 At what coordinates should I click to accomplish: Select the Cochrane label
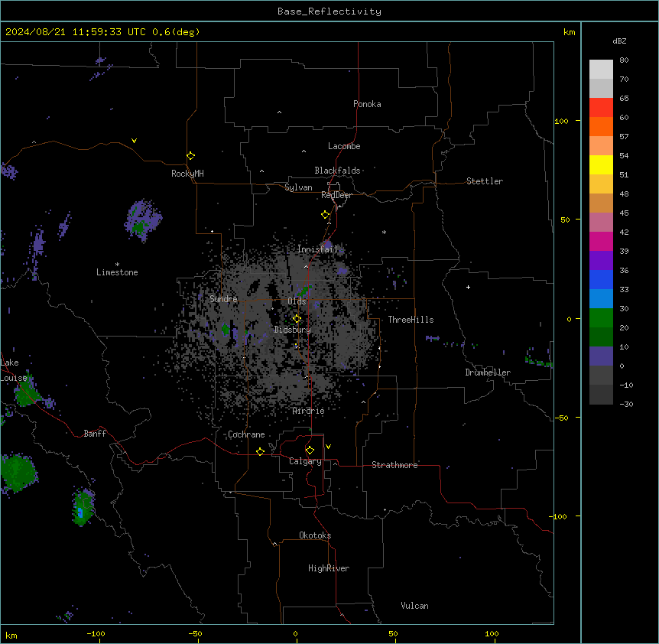pyautogui.click(x=246, y=434)
